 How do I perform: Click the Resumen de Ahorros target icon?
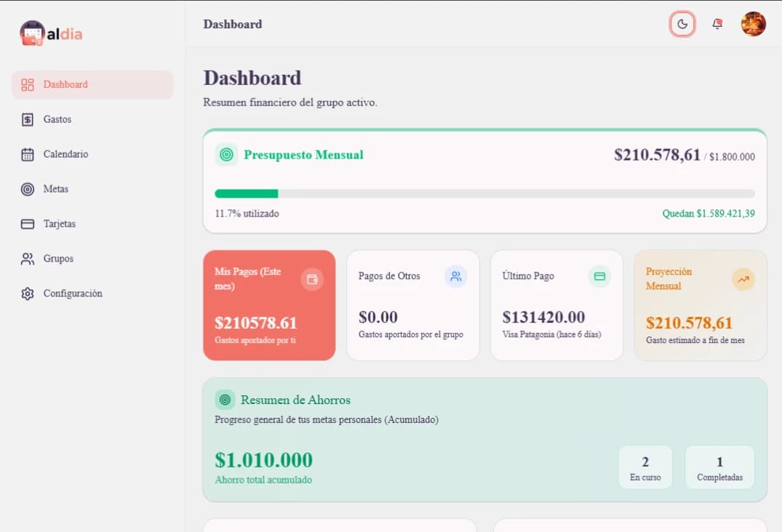pyautogui.click(x=225, y=400)
